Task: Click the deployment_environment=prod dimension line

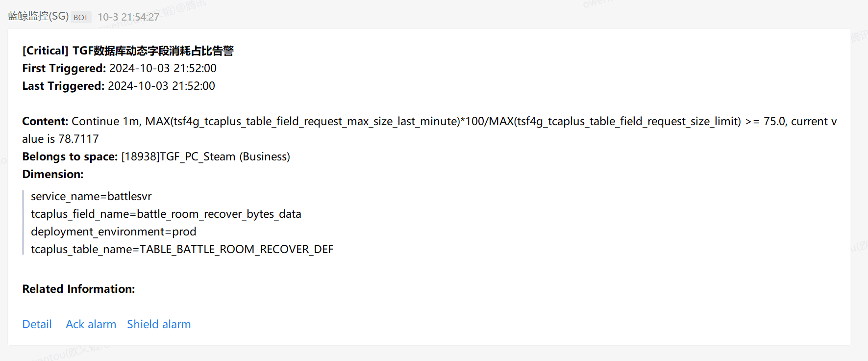Action: pyautogui.click(x=114, y=232)
